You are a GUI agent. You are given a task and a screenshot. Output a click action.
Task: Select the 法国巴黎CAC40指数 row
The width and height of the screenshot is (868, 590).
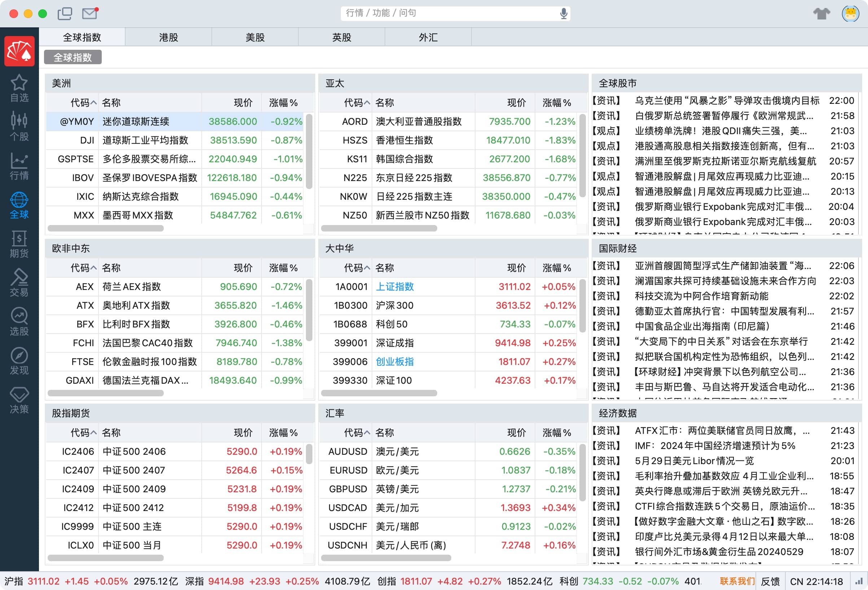pyautogui.click(x=175, y=343)
